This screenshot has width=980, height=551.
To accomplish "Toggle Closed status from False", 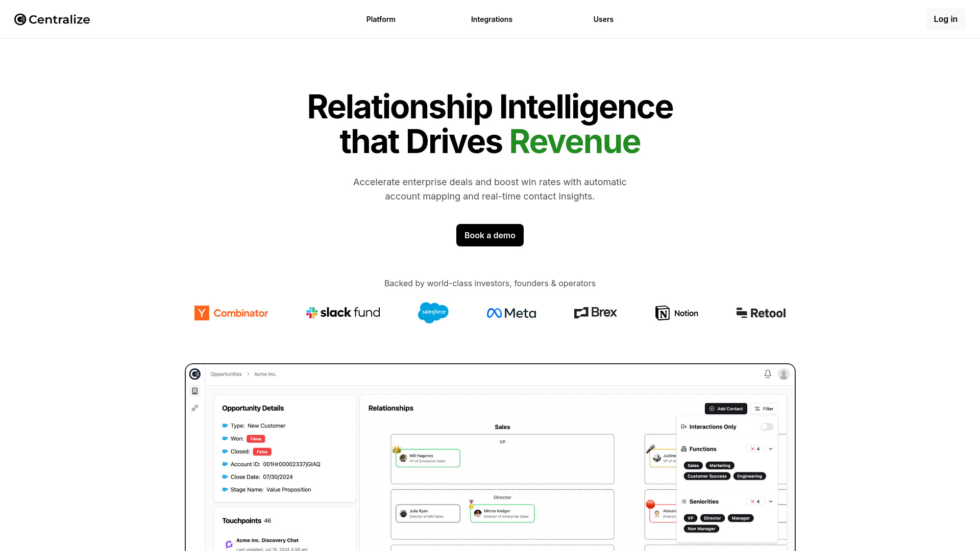I will [x=262, y=452].
